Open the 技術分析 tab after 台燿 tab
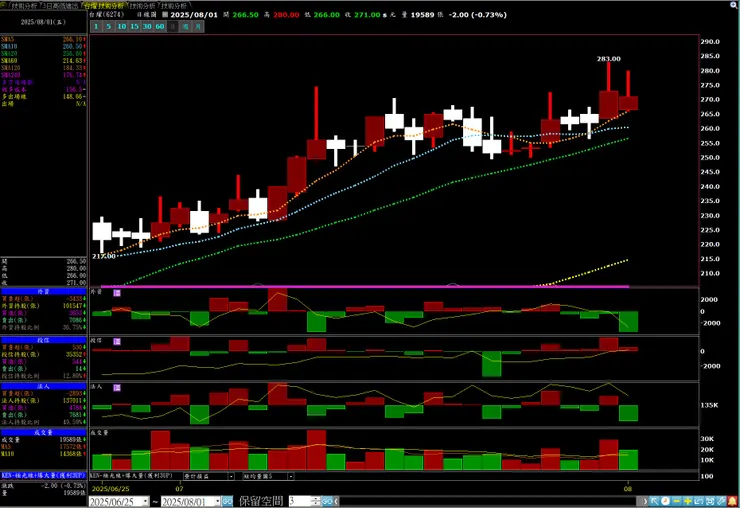This screenshot has width=740, height=508. pyautogui.click(x=143, y=6)
